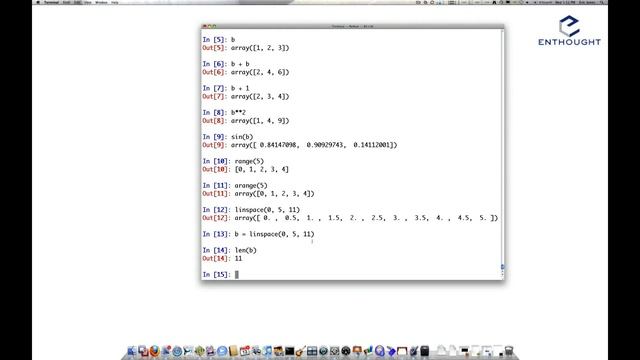The height and width of the screenshot is (360, 640).
Task: Launch QuickTime Q icon in Dock
Action: (x=380, y=351)
